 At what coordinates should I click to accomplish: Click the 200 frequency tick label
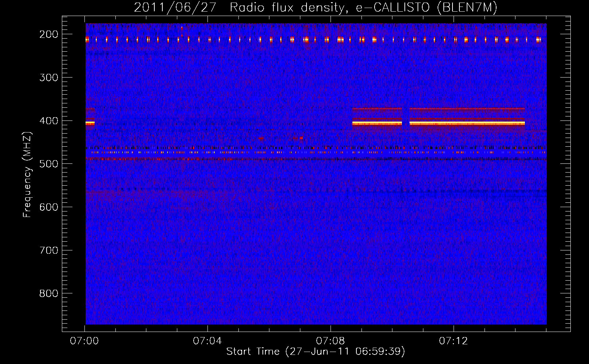[x=49, y=34]
